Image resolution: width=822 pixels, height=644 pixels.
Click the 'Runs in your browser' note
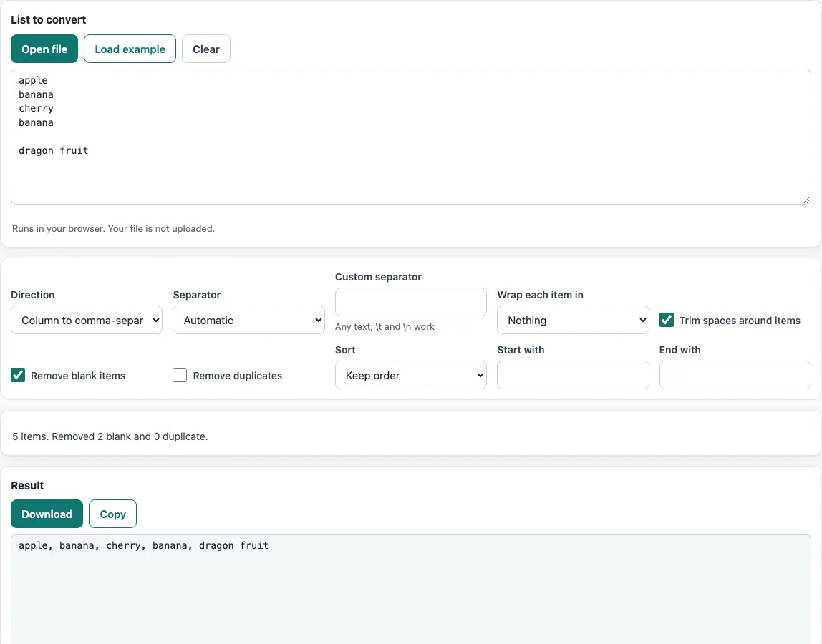click(114, 228)
